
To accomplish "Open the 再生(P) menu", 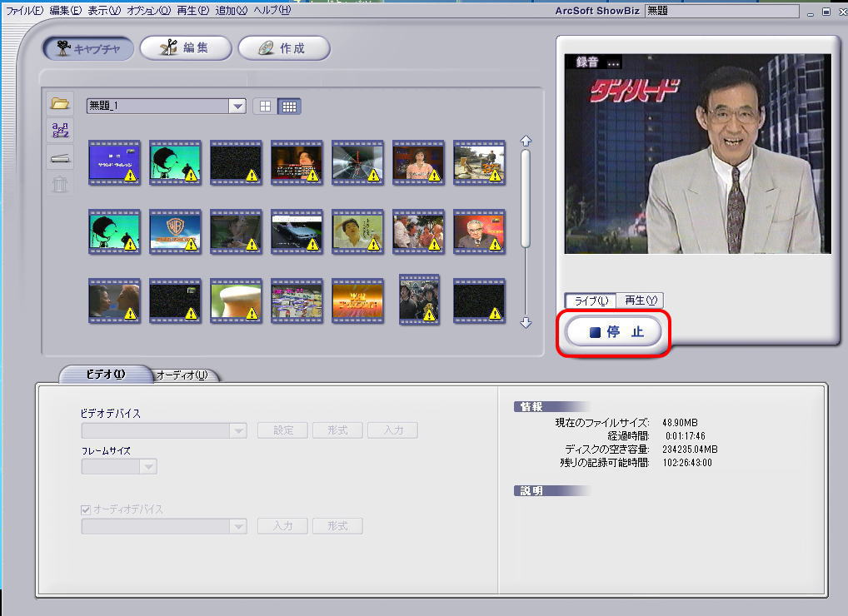I will 193,10.
